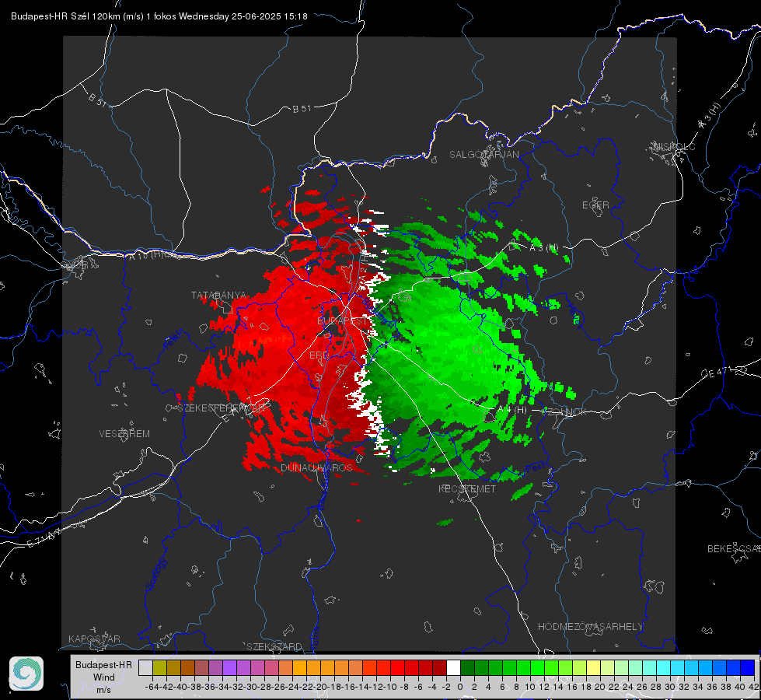The height and width of the screenshot is (700, 761).
Task: Click the BUDAPEST city label
Action: 343,320
